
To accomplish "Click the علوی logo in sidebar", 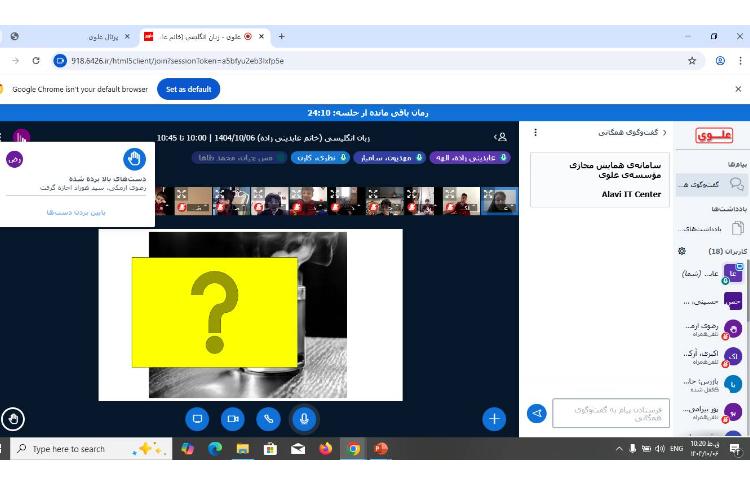I will pyautogui.click(x=714, y=135).
